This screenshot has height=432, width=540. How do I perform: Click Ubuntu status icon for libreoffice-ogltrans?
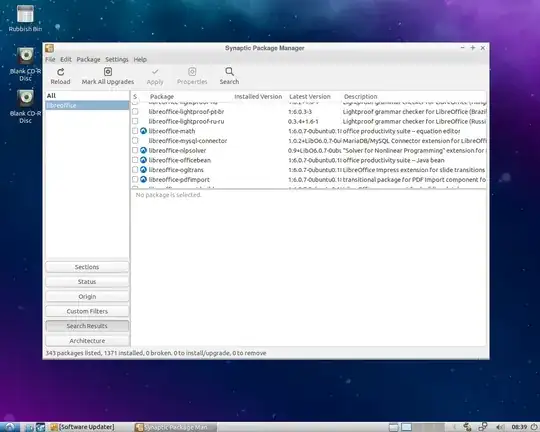143,169
